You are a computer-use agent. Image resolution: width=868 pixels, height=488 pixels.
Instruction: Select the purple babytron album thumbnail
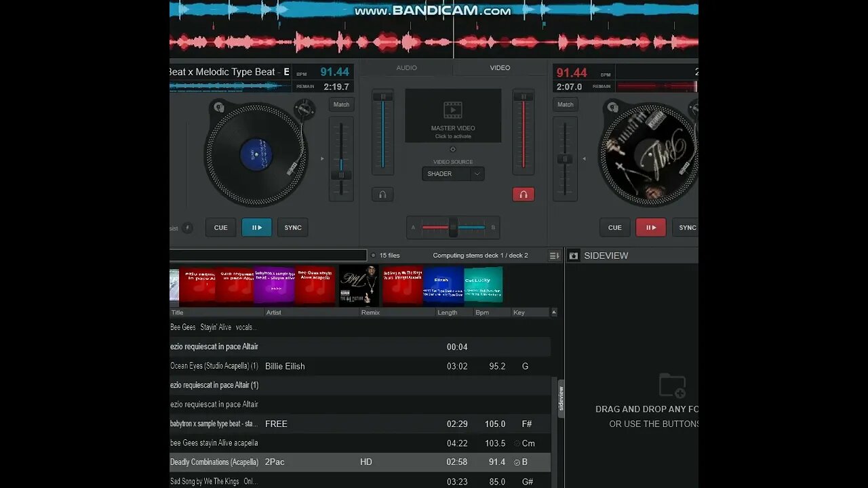[x=274, y=285]
